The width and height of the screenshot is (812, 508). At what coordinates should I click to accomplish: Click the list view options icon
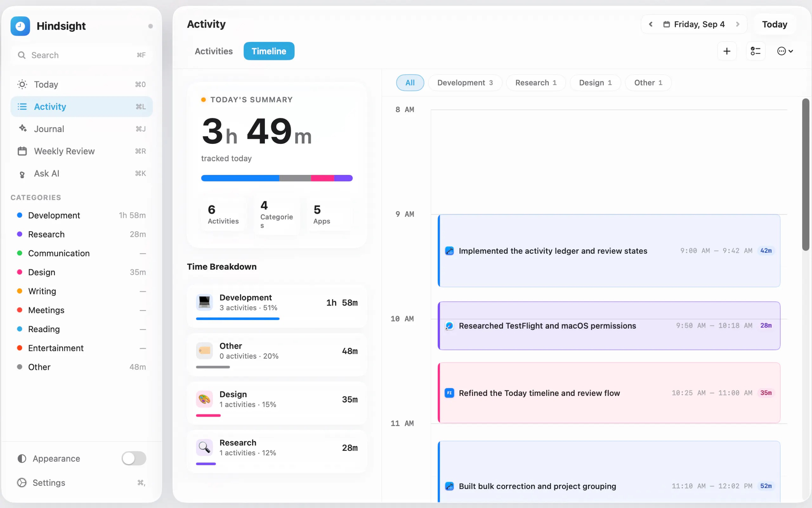755,51
